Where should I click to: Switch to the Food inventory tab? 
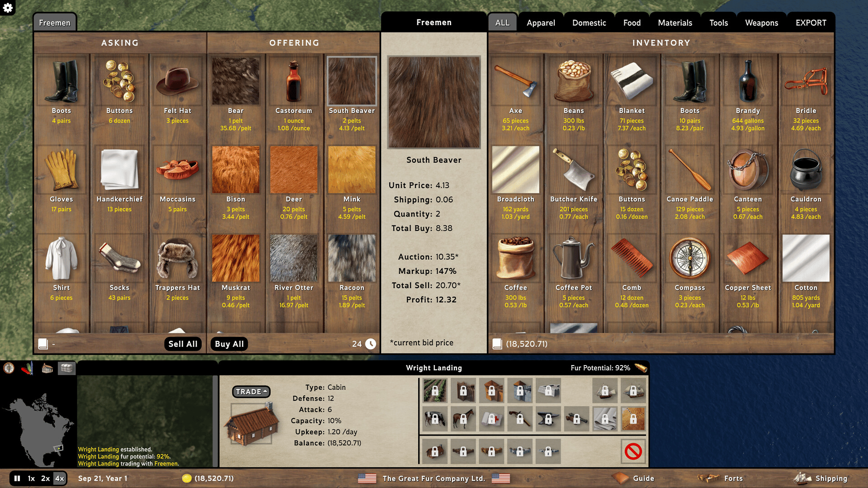[x=632, y=23]
